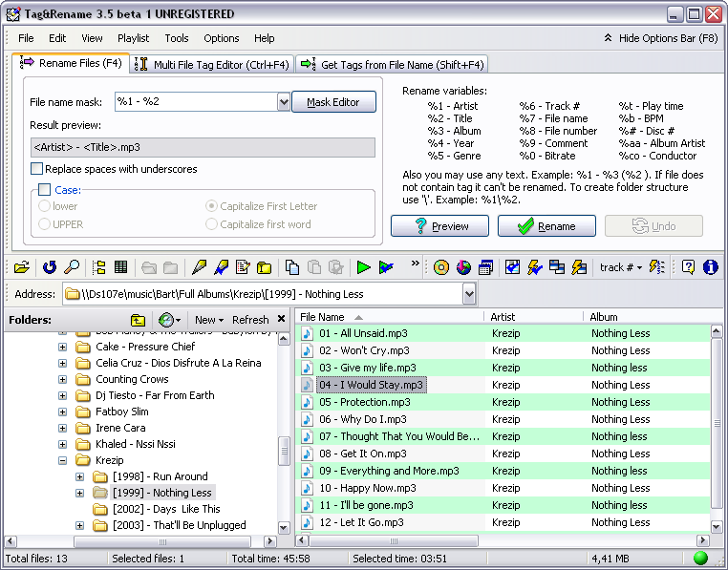Click the lightning bolt on window icon

tap(579, 267)
